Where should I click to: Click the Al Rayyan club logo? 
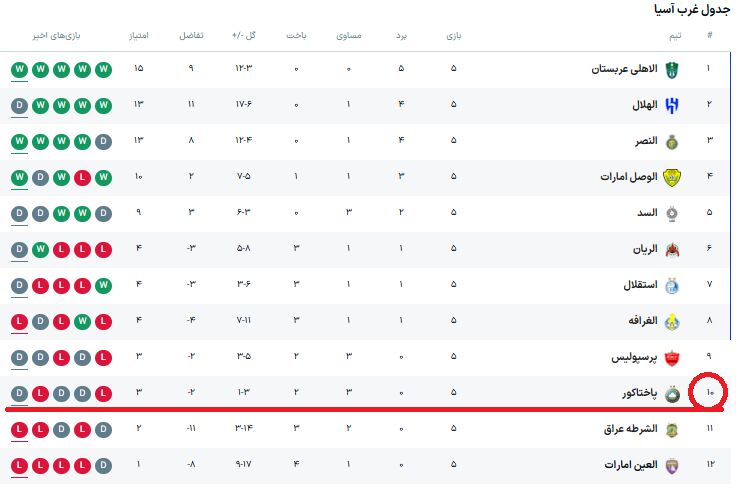[x=671, y=249]
